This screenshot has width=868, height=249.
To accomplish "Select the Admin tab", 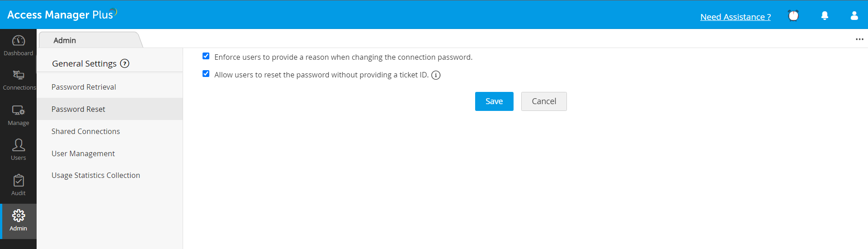I will click(x=65, y=40).
